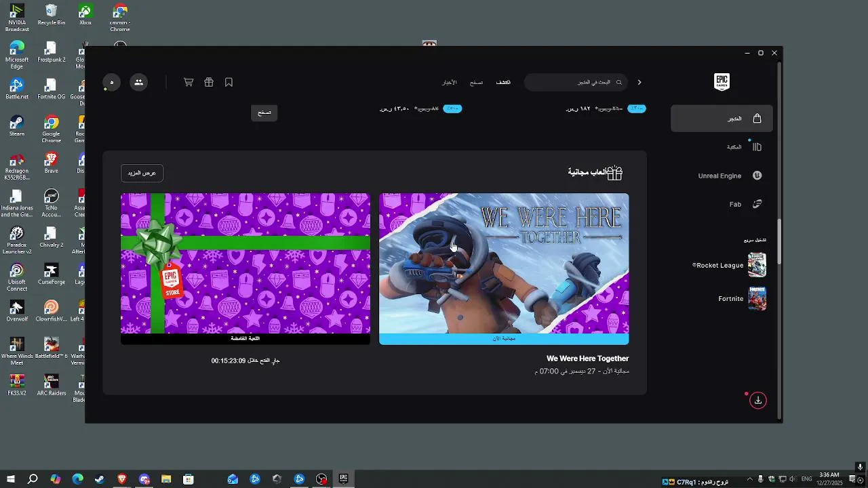Viewport: 868px width, 488px height.
Task: Open Windows taskbar search
Action: coord(33,479)
